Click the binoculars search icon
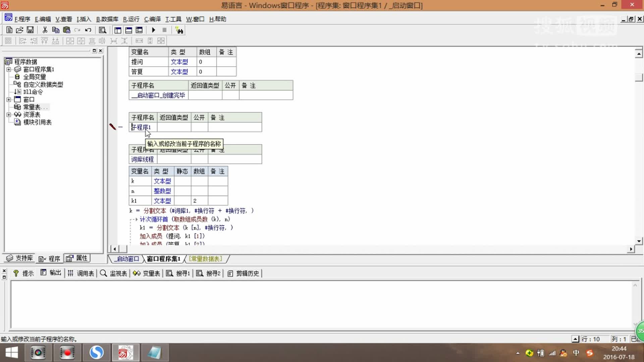The image size is (644, 362). pyautogui.click(x=179, y=31)
